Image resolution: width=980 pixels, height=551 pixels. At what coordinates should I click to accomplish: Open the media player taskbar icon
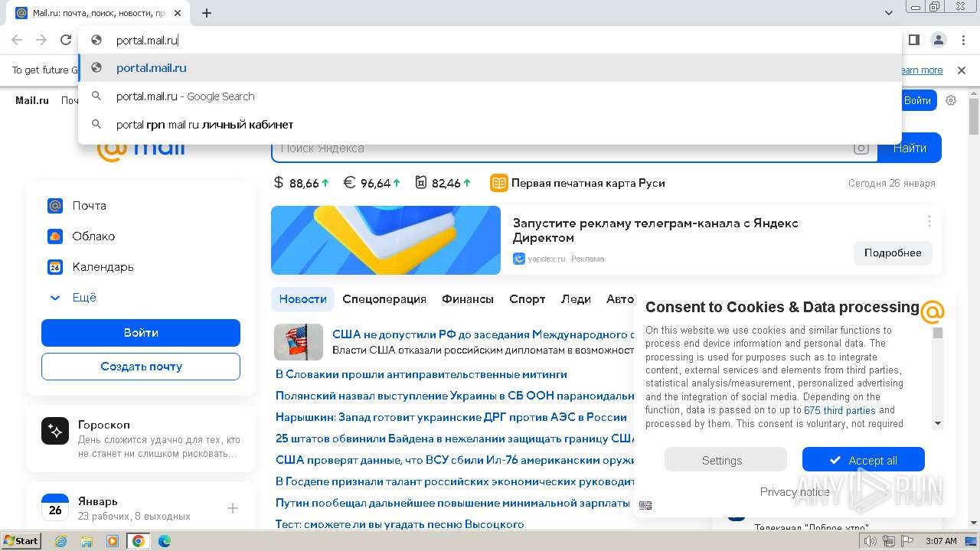113,541
